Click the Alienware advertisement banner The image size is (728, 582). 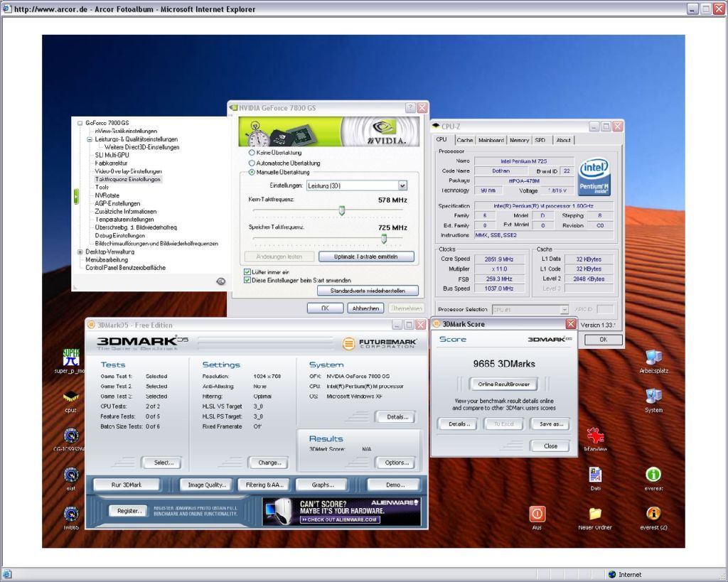341,512
